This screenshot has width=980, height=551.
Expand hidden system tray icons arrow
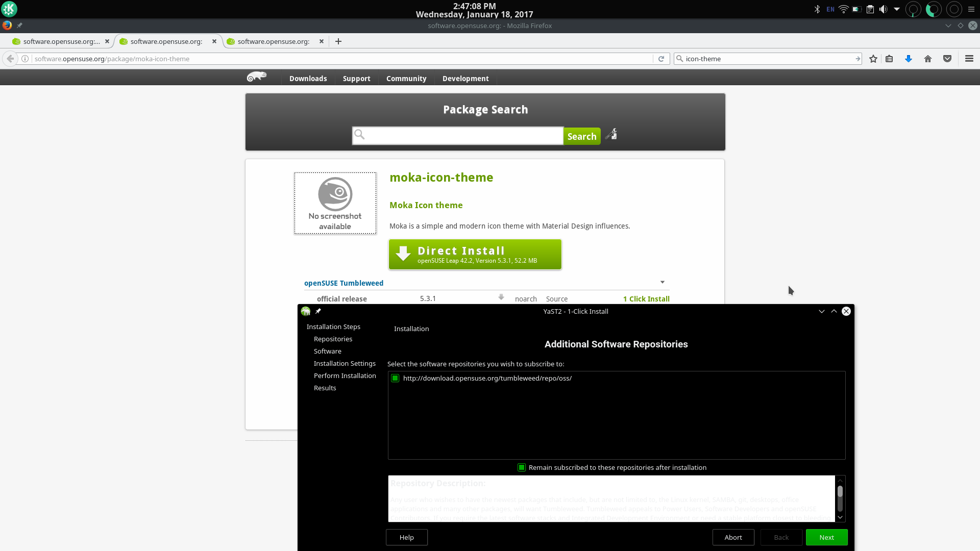click(x=897, y=9)
